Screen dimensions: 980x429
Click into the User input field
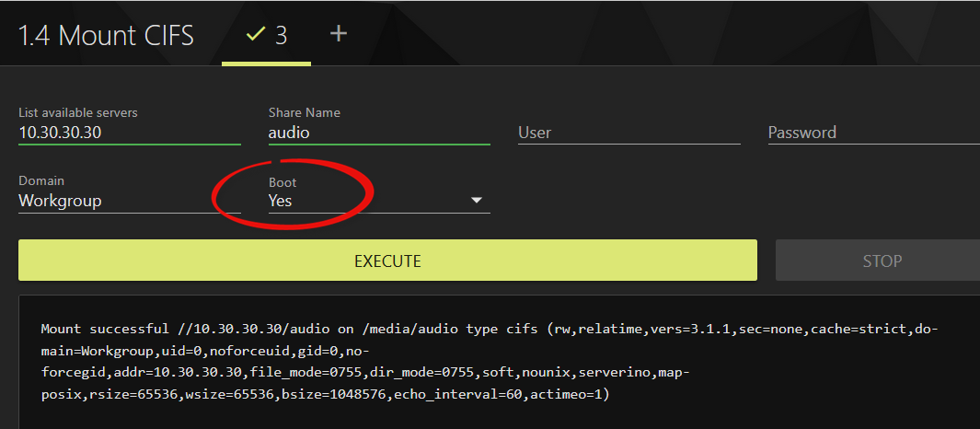click(x=628, y=133)
